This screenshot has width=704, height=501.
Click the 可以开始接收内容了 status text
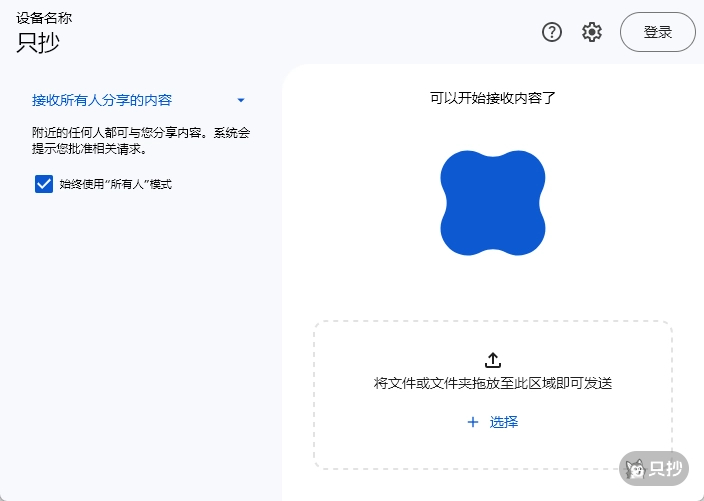click(x=493, y=98)
